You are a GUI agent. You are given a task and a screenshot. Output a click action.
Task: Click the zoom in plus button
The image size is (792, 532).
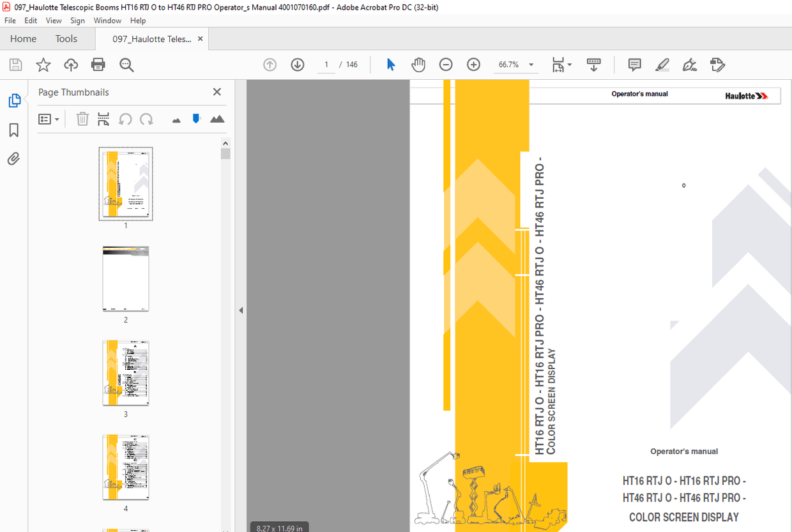(473, 65)
